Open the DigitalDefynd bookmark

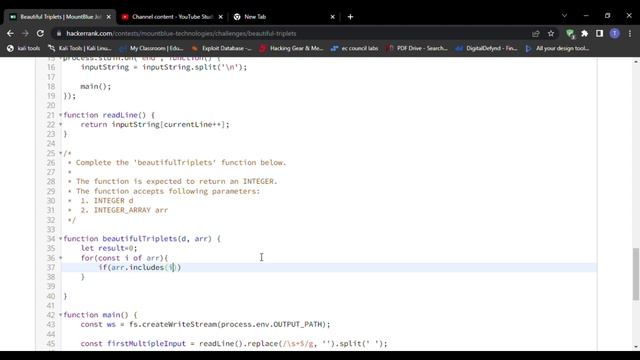pos(487,48)
